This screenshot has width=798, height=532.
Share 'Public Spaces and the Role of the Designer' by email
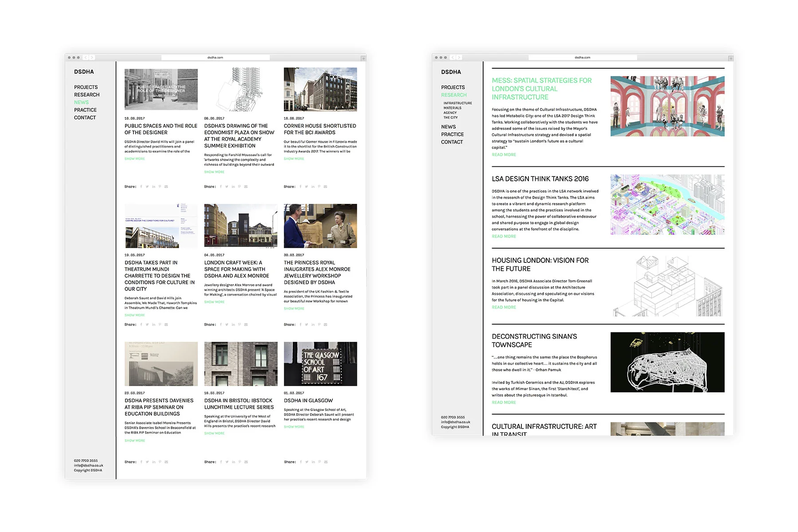tap(166, 187)
